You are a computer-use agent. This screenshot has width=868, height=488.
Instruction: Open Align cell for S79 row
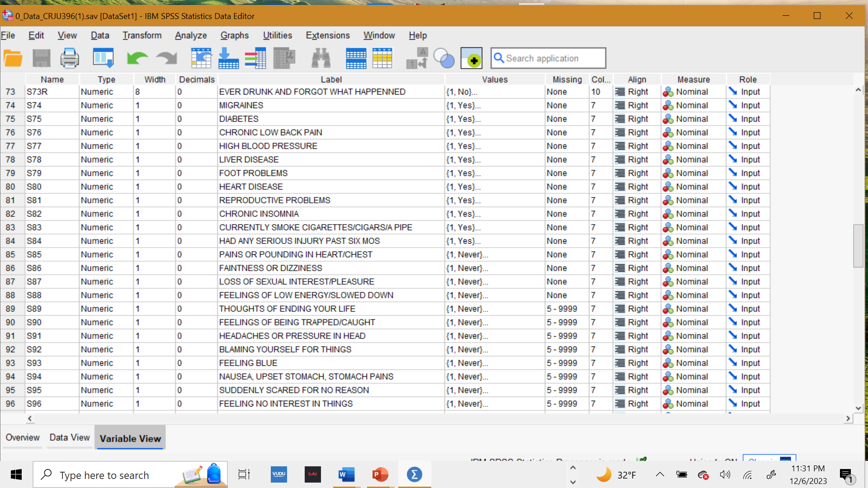(x=637, y=173)
